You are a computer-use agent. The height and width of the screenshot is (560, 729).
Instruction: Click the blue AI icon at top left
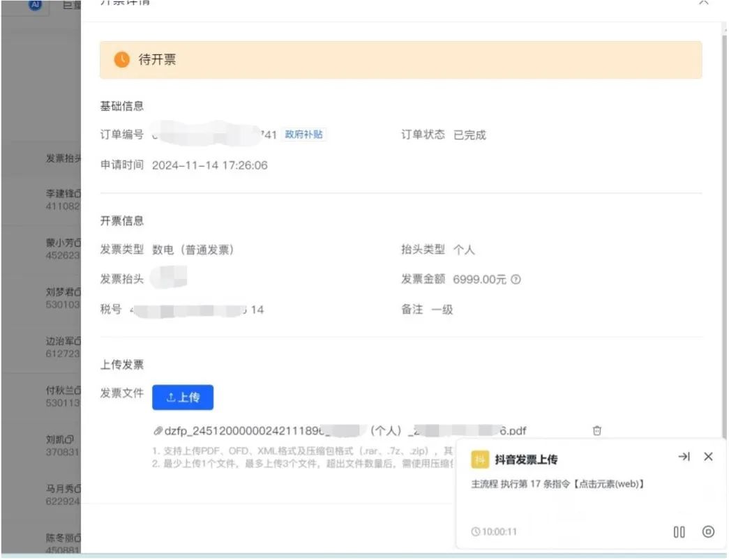coord(35,4)
